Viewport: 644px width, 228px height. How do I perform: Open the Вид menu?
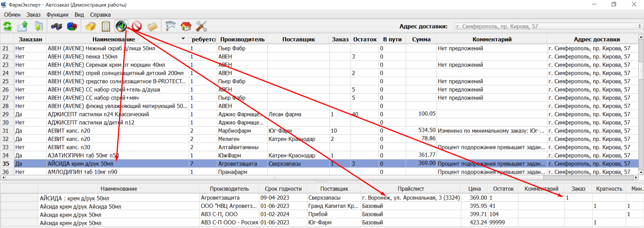(79, 15)
